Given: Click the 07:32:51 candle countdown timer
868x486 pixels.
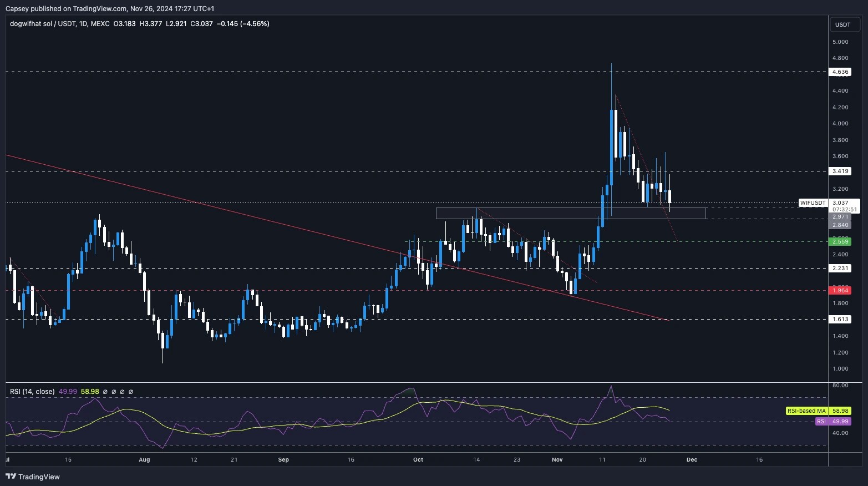Looking at the screenshot, I should tap(844, 210).
